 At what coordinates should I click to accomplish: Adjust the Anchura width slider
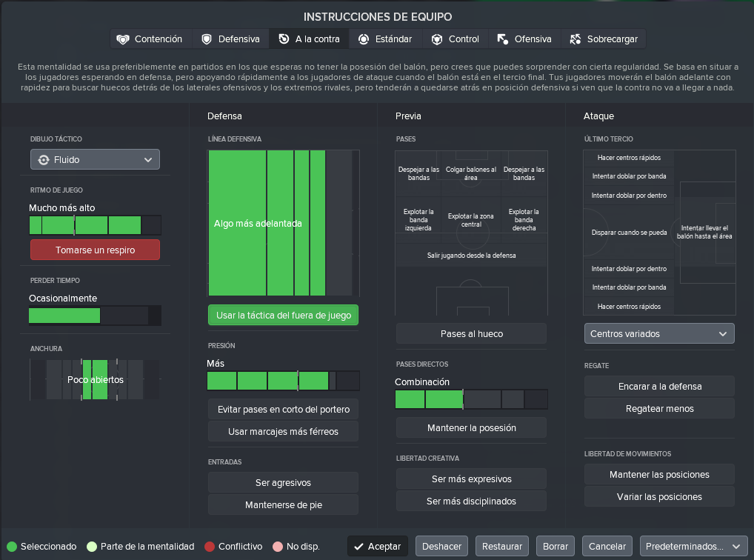96,379
